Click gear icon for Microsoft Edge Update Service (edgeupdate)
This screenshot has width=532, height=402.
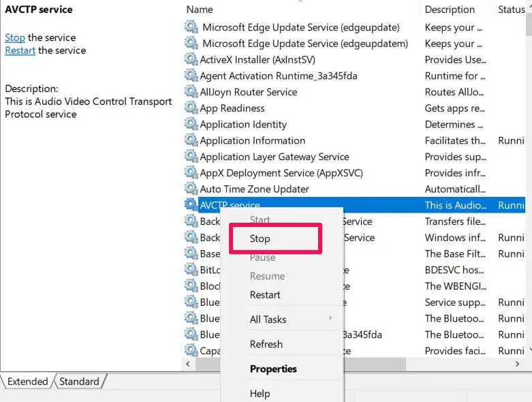(191, 27)
